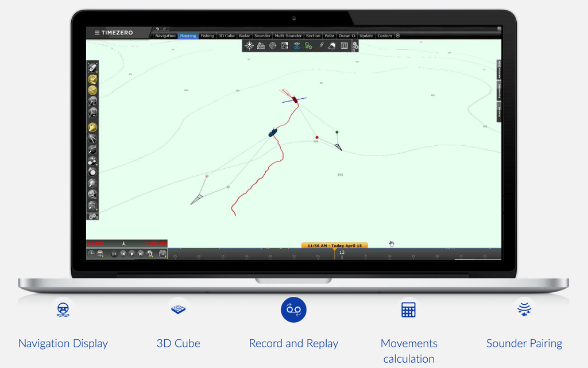588x368 pixels.
Task: Click the 3D Cube feature link
Action: coord(178,343)
